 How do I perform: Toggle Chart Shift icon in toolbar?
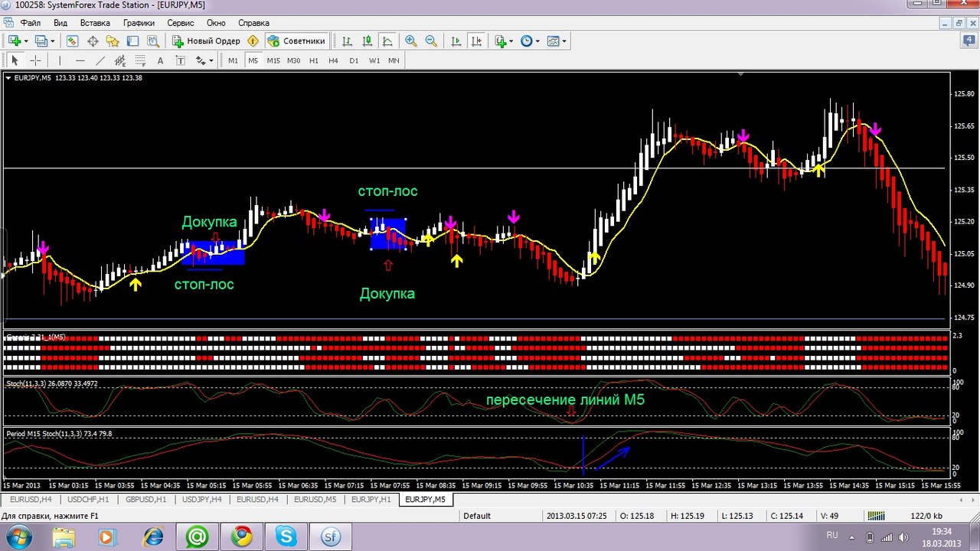pos(477,41)
